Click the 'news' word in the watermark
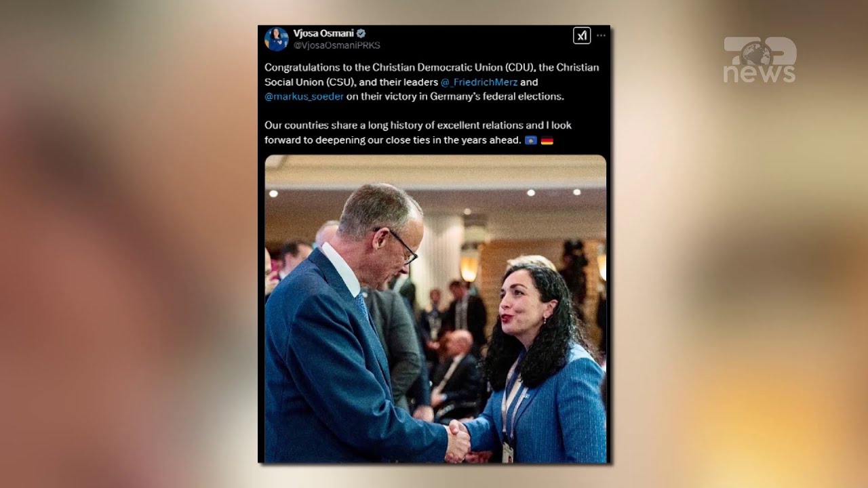This screenshot has width=868, height=488. (x=759, y=73)
